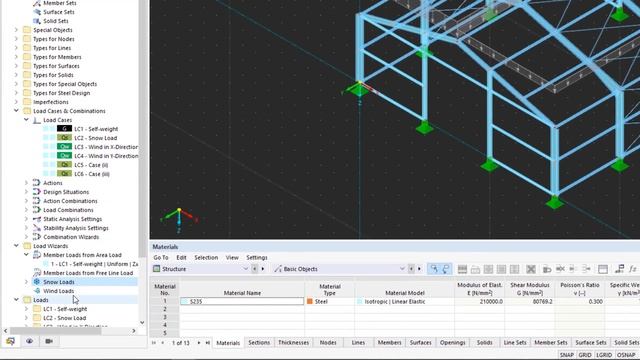This screenshot has height=360, width=640.
Task: Toggle OSNAP in status bar
Action: coord(626,355)
